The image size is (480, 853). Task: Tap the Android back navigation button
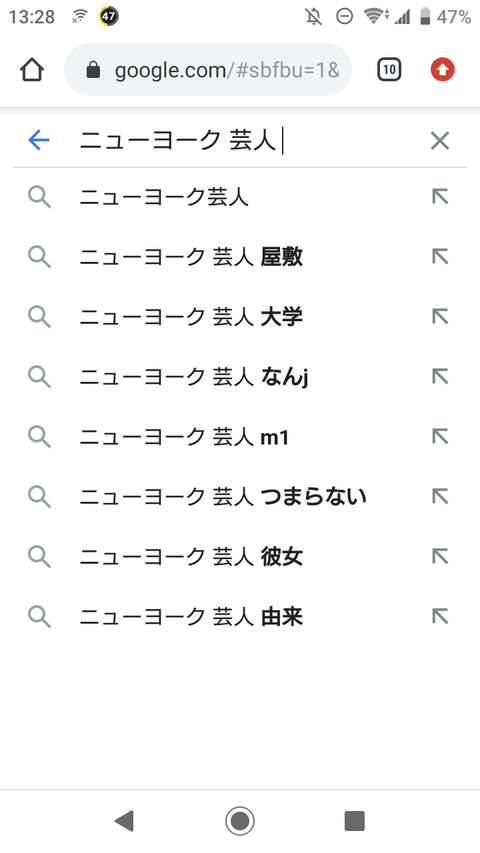click(125, 820)
